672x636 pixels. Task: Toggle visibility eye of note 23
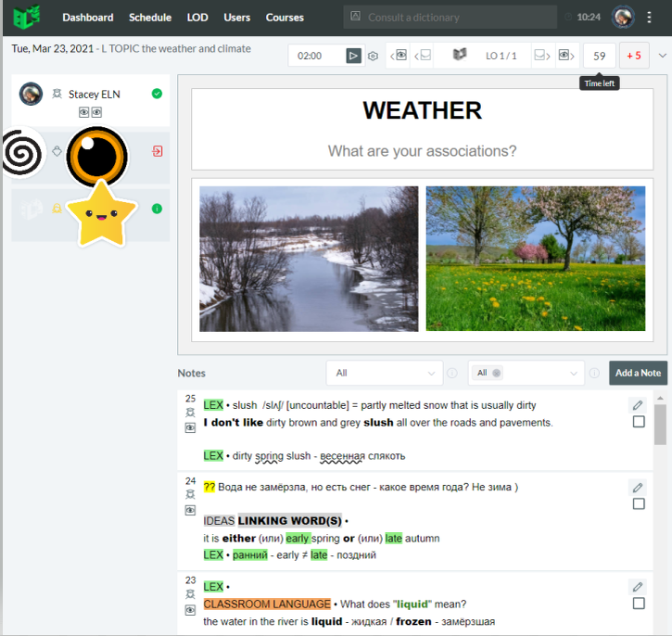pos(190,610)
